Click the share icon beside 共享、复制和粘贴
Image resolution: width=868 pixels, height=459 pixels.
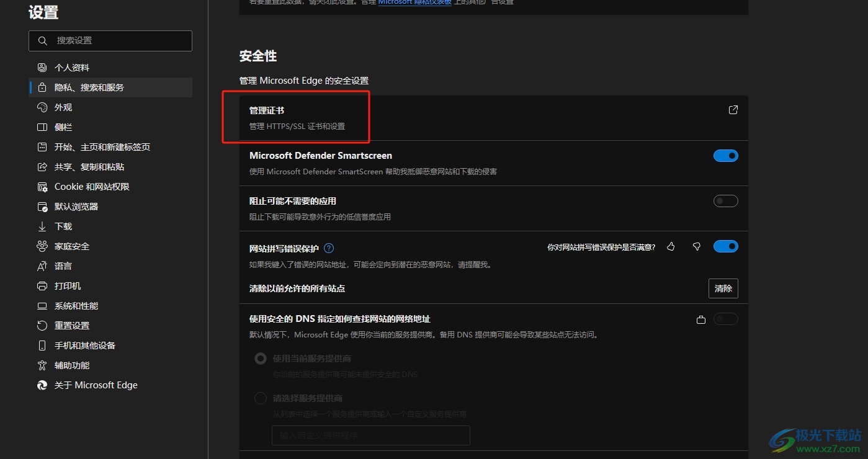[x=42, y=167]
